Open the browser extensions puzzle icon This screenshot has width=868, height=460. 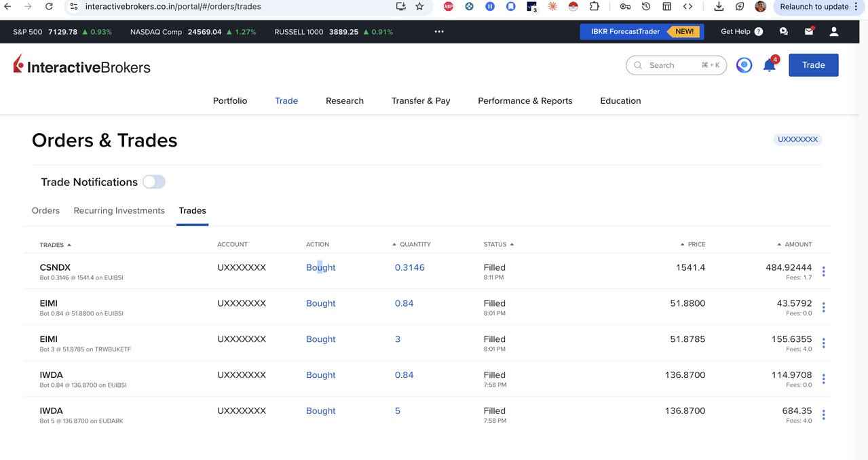click(x=594, y=6)
